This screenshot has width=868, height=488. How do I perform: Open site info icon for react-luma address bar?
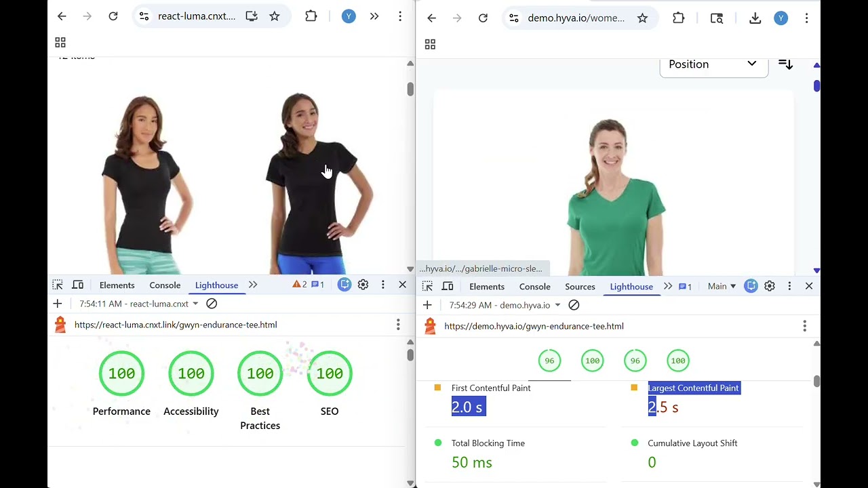pos(144,16)
